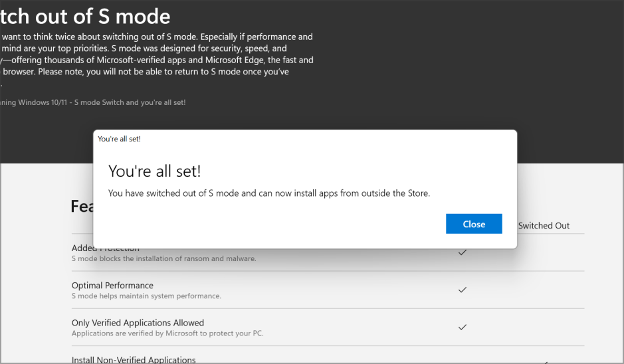The height and width of the screenshot is (364, 624).
Task: Click the Only Verified Applications Allowed checkmark
Action: (463, 327)
